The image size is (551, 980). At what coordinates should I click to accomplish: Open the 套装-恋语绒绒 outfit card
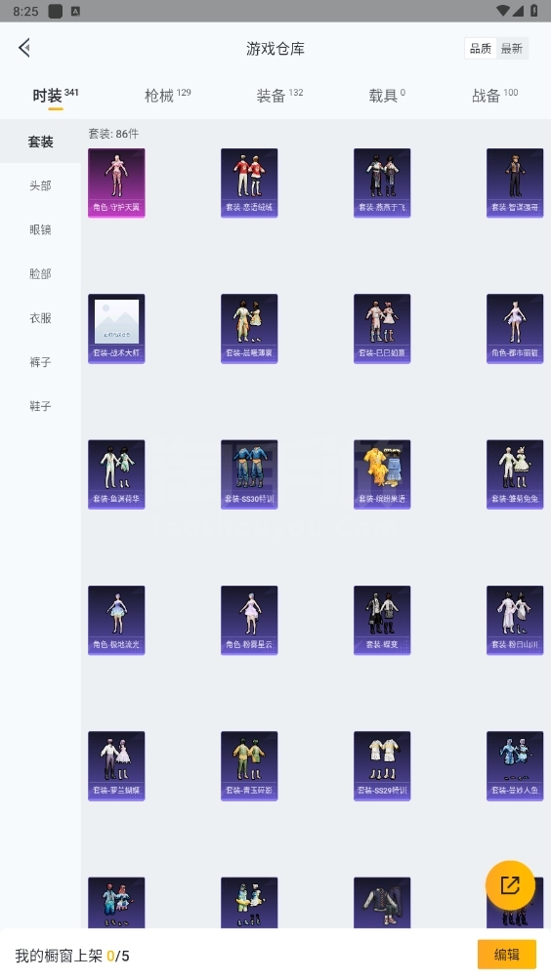click(249, 183)
